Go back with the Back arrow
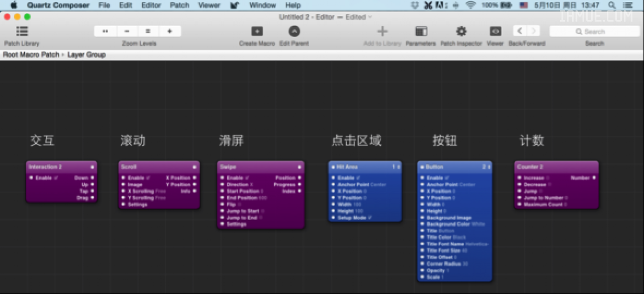644x294 pixels. (x=520, y=31)
